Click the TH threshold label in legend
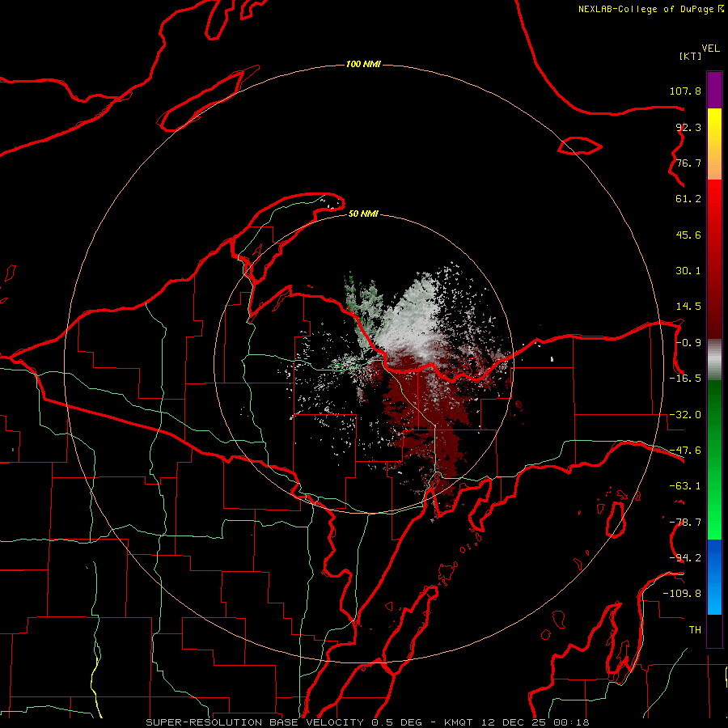 coord(695,630)
